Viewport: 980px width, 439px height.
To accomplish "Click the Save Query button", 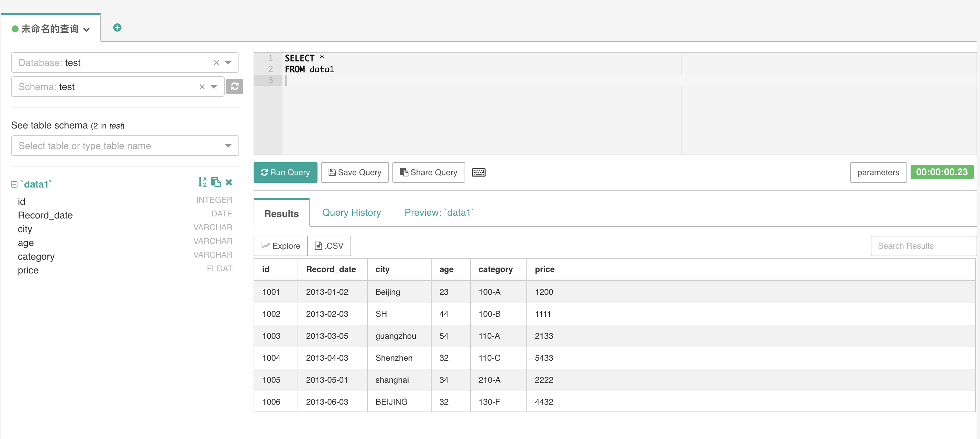I will pyautogui.click(x=355, y=172).
